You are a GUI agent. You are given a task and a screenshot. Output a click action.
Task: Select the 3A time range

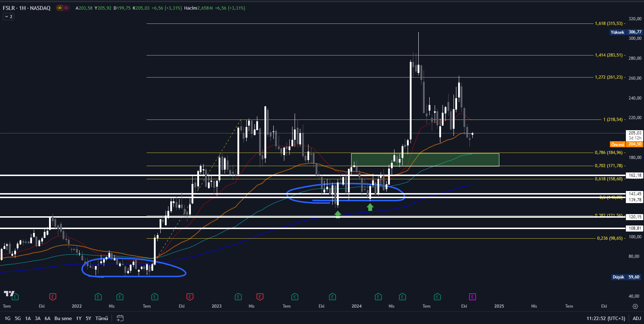pos(38,318)
